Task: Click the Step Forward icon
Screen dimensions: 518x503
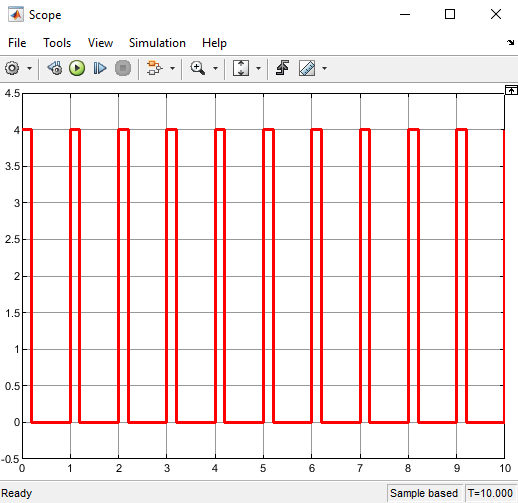Action: pyautogui.click(x=100, y=68)
